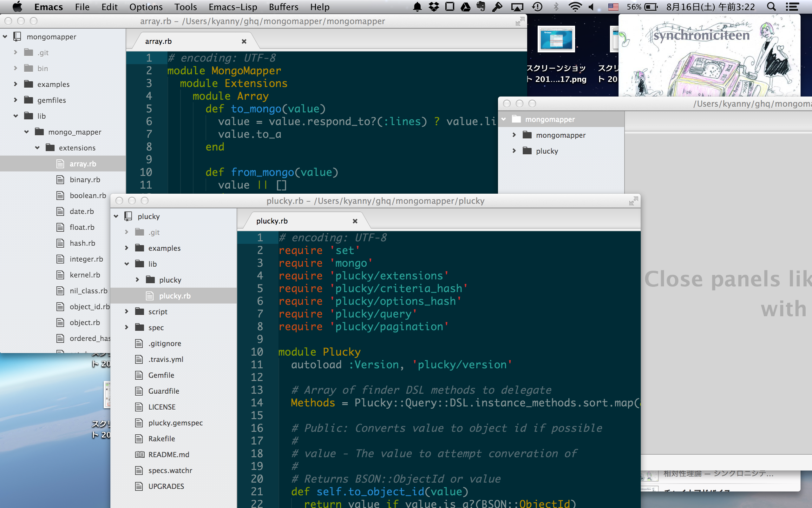Close the plucky.rb tab with its X

pos(355,221)
